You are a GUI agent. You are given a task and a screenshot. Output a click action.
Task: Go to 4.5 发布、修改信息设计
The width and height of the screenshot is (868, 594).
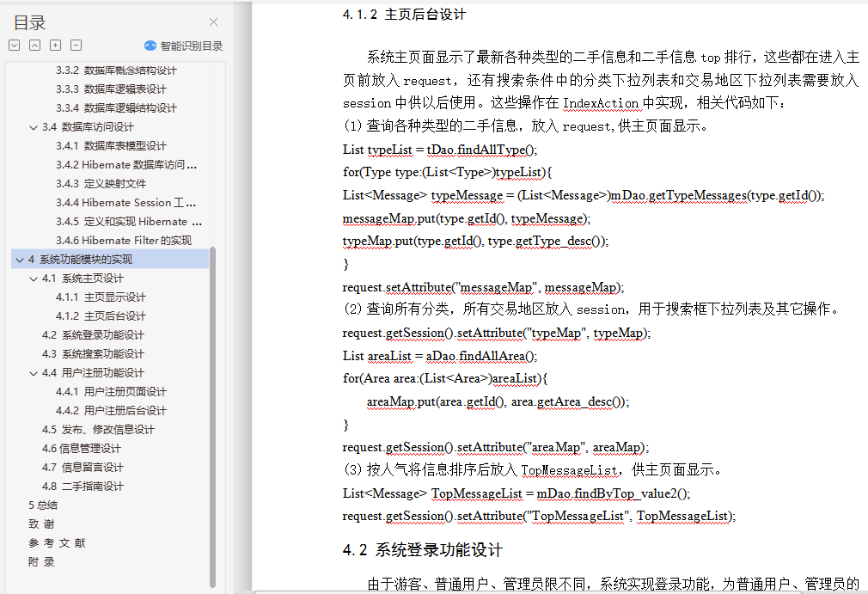point(98,430)
